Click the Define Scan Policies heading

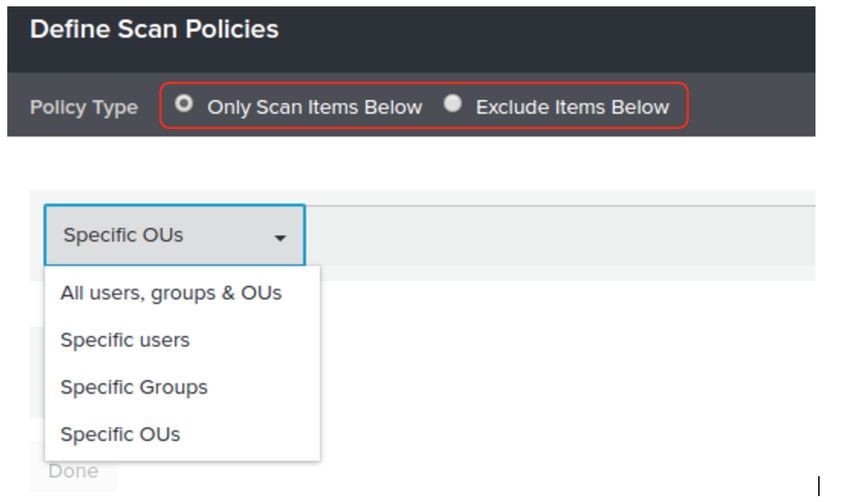coord(154,29)
